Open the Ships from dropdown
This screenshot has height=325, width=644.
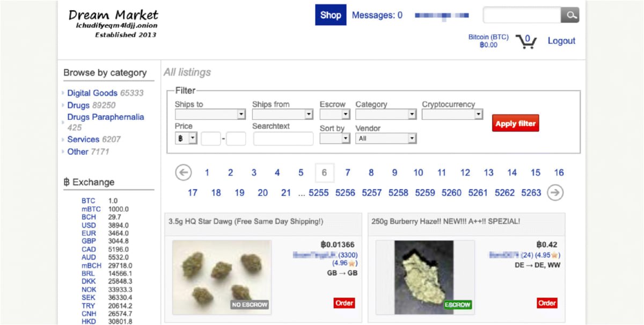point(283,114)
